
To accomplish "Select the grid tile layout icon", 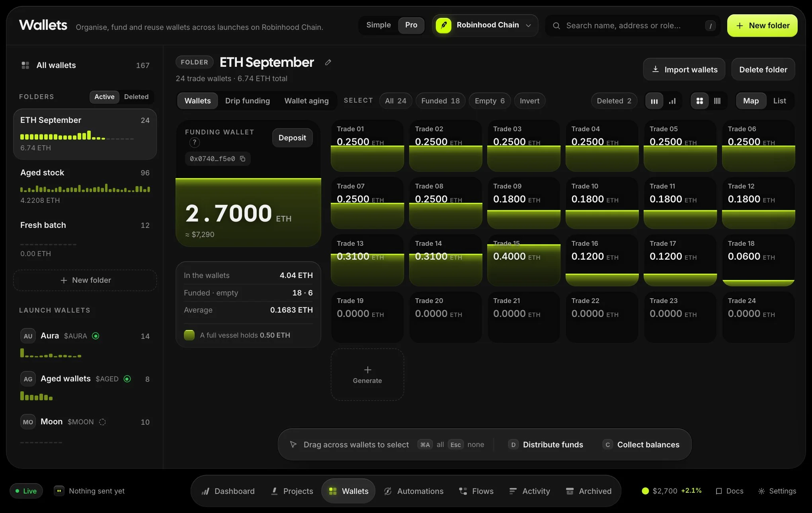I will [699, 101].
